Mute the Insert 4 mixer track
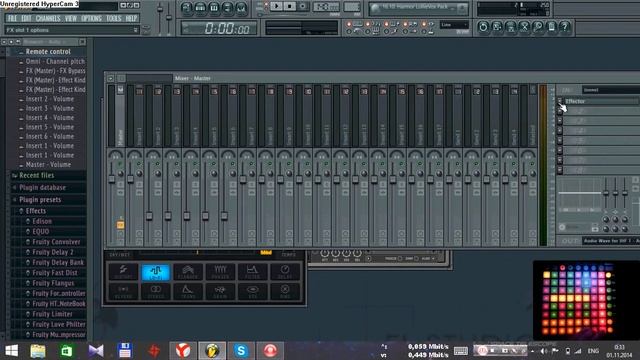The image size is (640, 360). (195, 164)
